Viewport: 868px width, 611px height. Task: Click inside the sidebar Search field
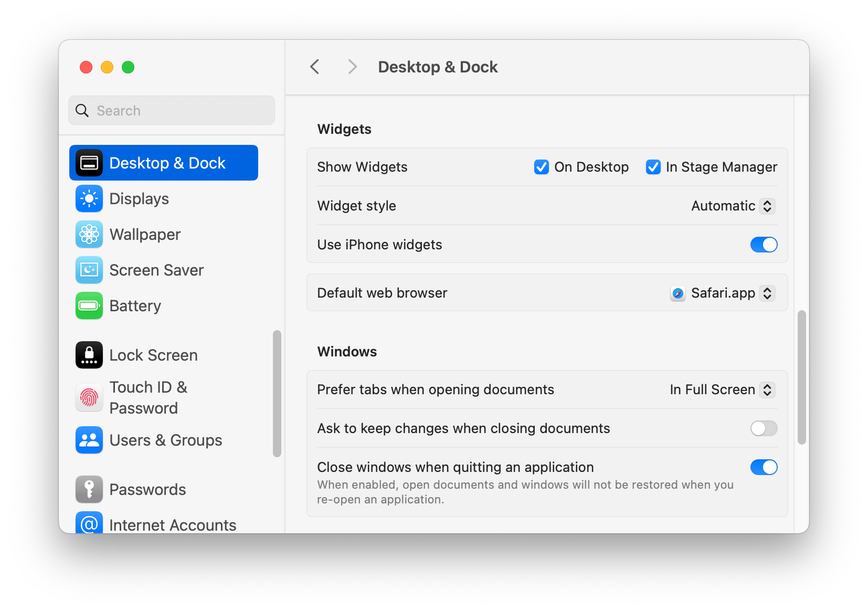(171, 110)
